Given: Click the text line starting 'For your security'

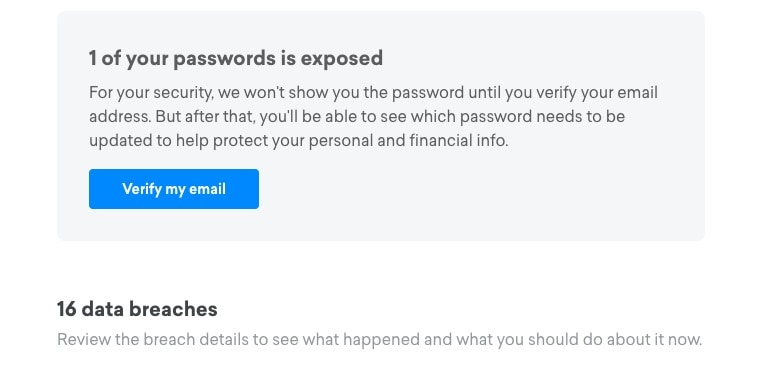Looking at the screenshot, I should (x=373, y=93).
